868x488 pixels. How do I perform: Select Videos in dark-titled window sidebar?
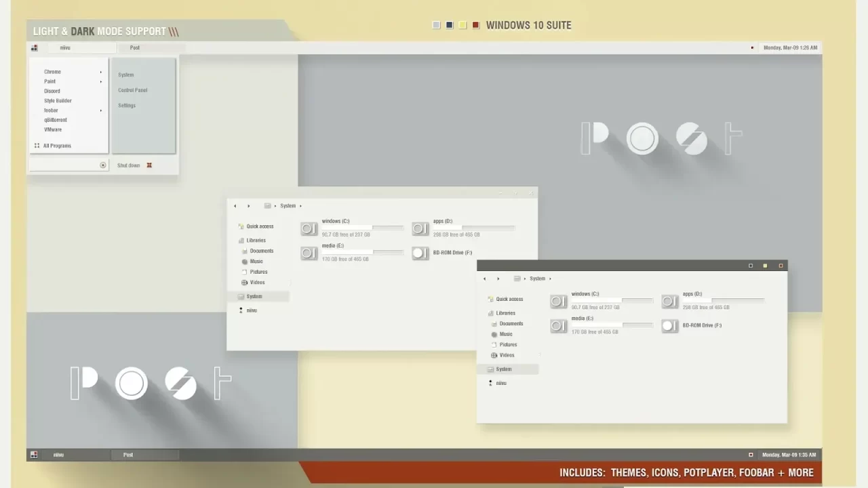(x=507, y=355)
